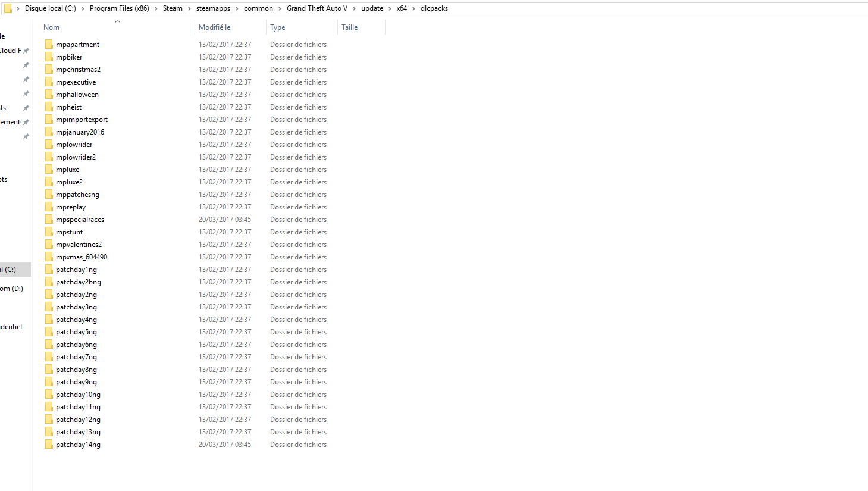This screenshot has height=491, width=868.
Task: Expand chevron after x64 breadcrumb
Action: pyautogui.click(x=413, y=8)
